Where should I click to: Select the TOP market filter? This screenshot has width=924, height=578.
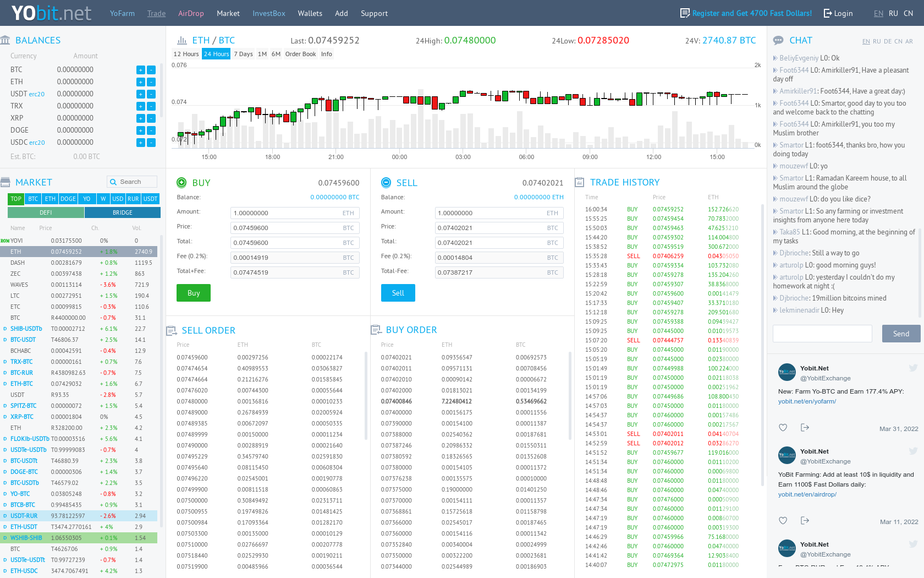(x=16, y=199)
